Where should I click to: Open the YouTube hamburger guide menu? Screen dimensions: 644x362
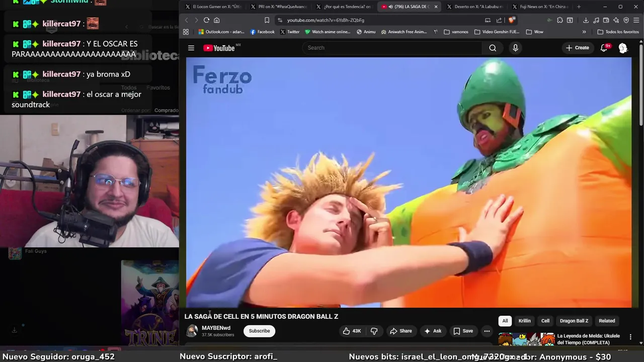191,48
